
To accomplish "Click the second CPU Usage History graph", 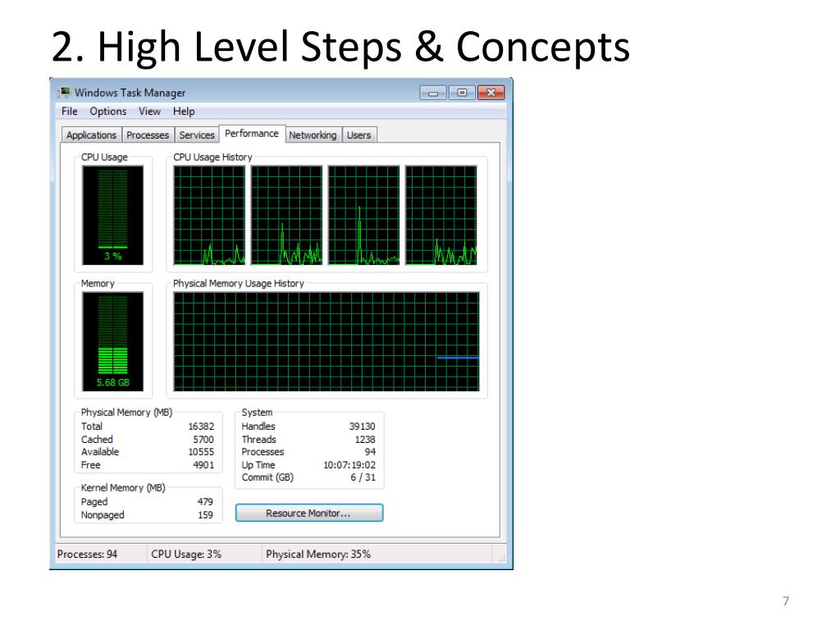I will coord(286,215).
